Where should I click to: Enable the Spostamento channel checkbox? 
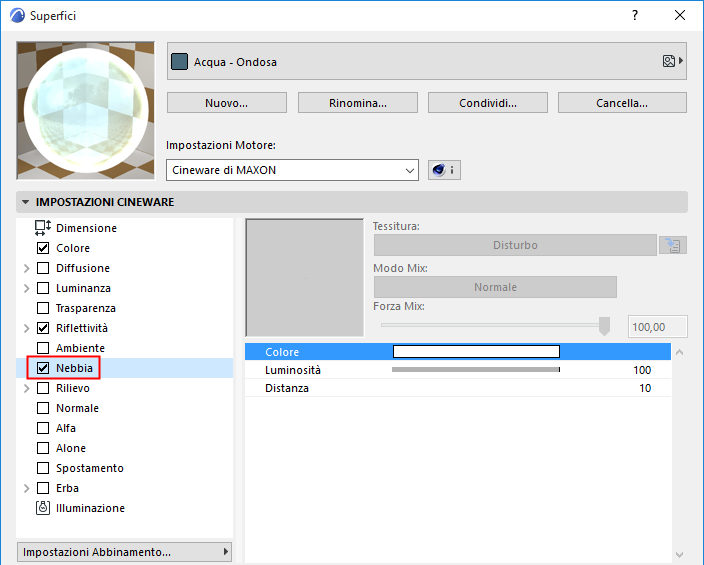click(x=43, y=468)
